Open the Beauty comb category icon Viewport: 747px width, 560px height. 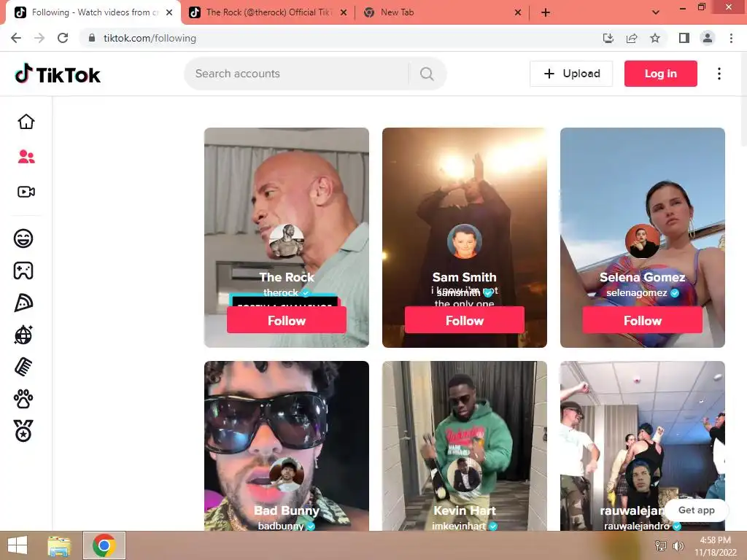23,367
